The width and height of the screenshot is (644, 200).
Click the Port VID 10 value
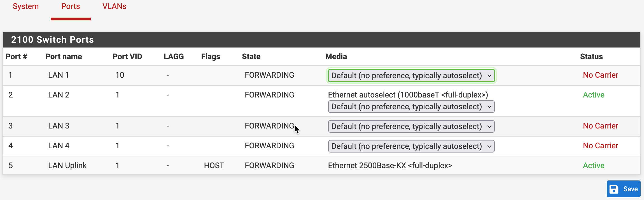(x=120, y=75)
